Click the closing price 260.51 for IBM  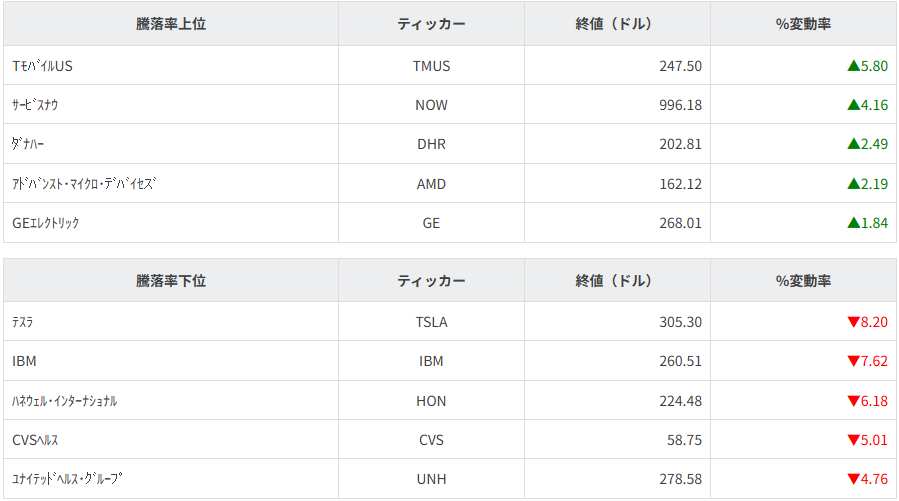(x=680, y=361)
